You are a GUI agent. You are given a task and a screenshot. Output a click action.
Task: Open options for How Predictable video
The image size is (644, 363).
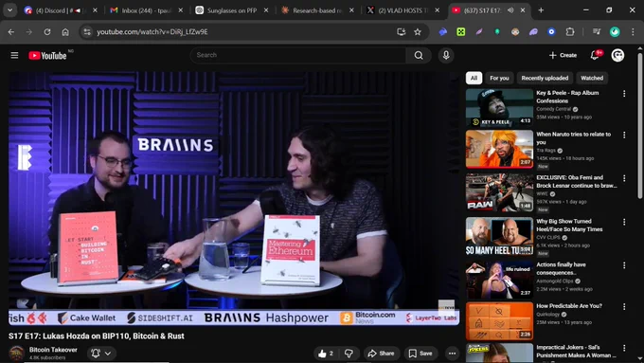click(624, 307)
